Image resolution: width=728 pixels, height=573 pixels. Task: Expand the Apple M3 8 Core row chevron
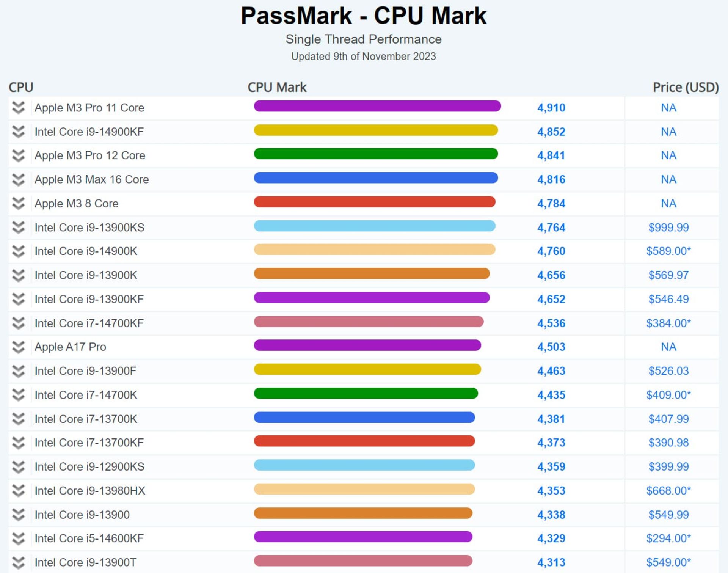click(18, 204)
